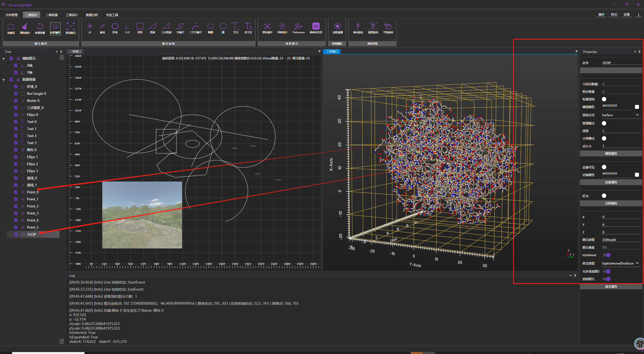Open the 数值分析 ribbon tab
The image size is (644, 354).
coord(92,15)
